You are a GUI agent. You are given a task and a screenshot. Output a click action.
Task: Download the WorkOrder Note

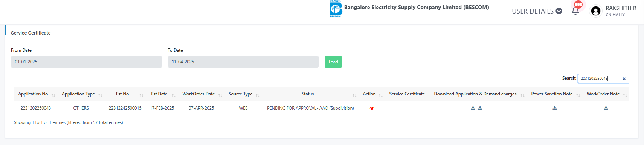(606, 108)
